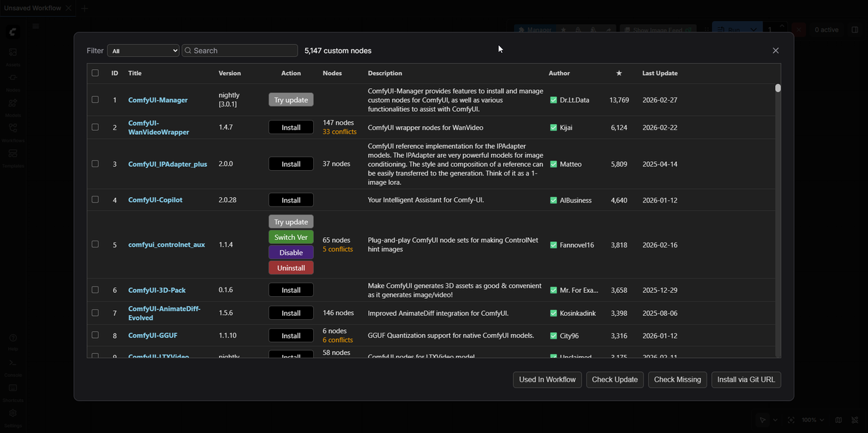The image size is (868, 433).
Task: Close the custom nodes manager dialog
Action: pyautogui.click(x=776, y=50)
